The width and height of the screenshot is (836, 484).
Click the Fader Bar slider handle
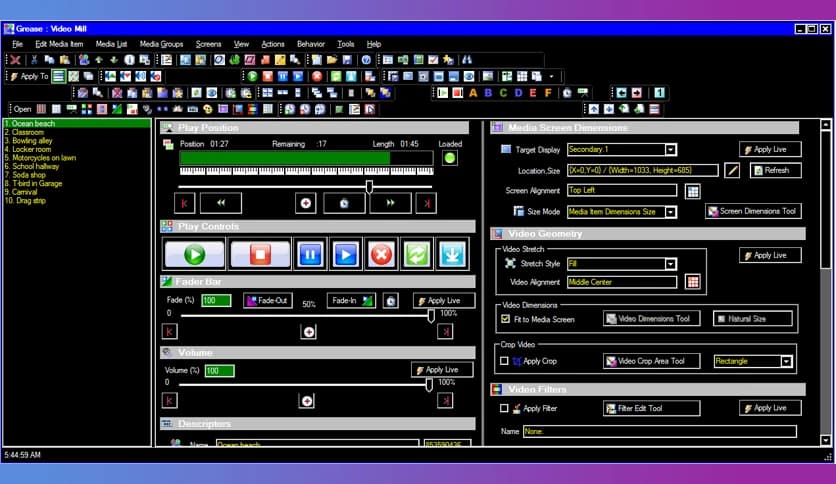click(431, 316)
